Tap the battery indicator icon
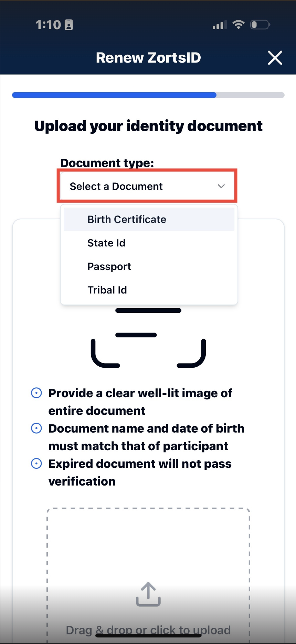Viewport: 296px width, 644px height. pyautogui.click(x=260, y=25)
